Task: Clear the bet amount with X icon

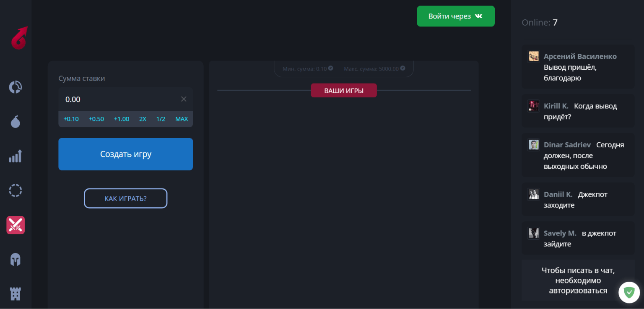Action: point(184,99)
